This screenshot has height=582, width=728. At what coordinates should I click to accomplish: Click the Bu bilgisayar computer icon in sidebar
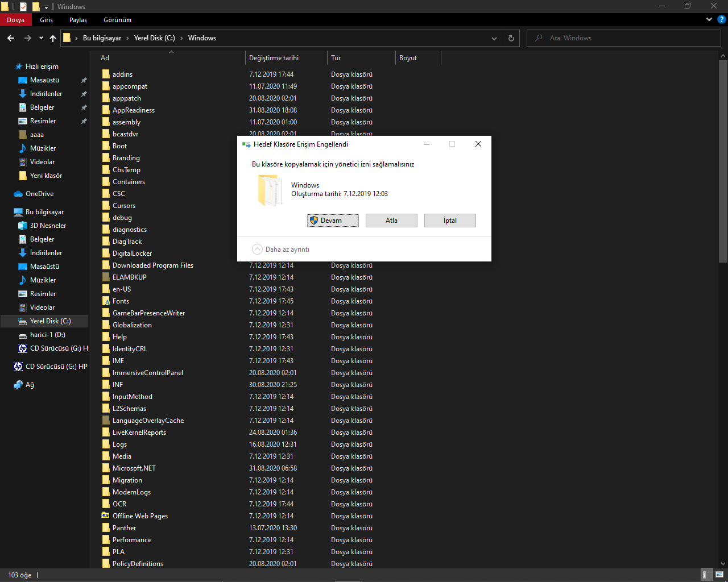[x=18, y=212]
